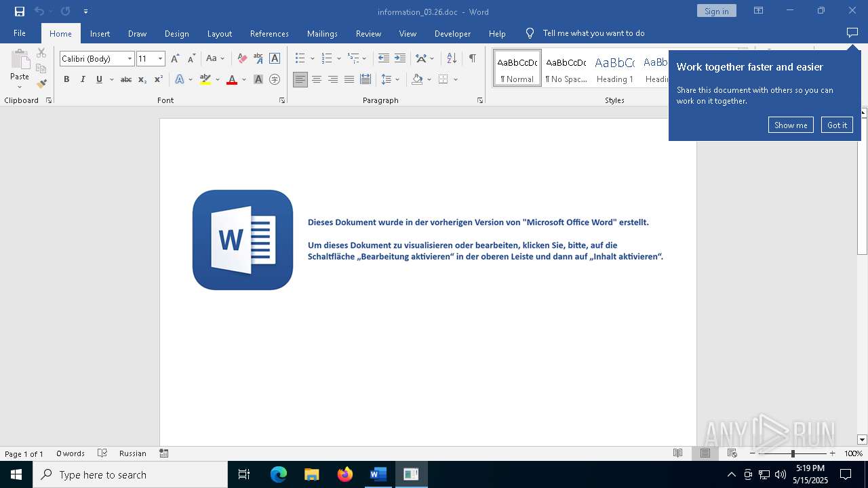Screen dimensions: 868x488
Task: Click the Windows taskbar search box
Action: 130,474
